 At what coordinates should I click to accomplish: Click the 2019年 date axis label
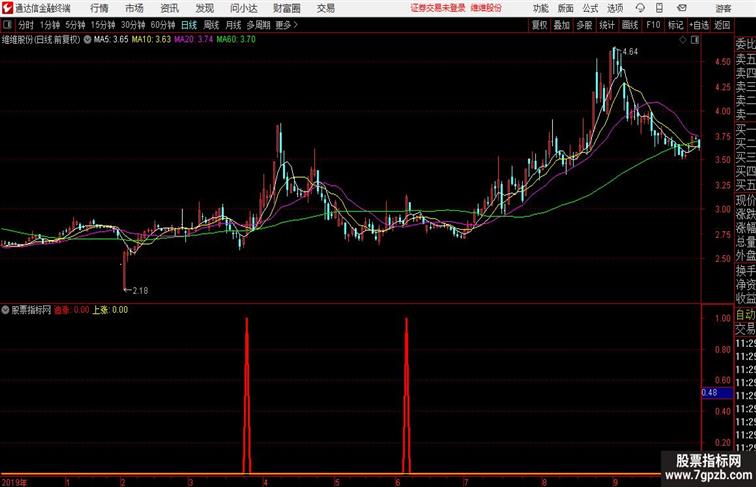tap(14, 482)
